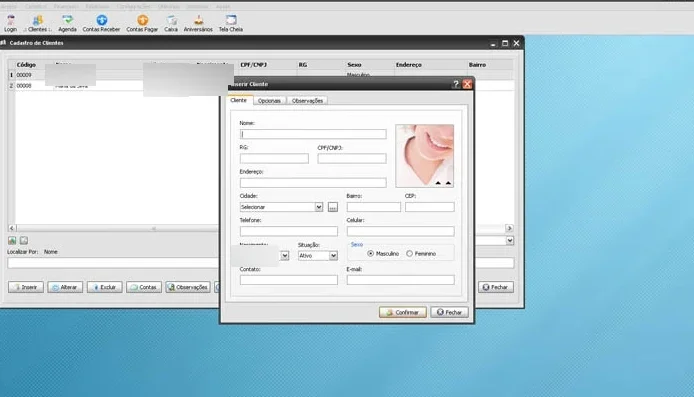Image resolution: width=694 pixels, height=397 pixels.
Task: Focus the Bairro input field
Action: pyautogui.click(x=374, y=207)
